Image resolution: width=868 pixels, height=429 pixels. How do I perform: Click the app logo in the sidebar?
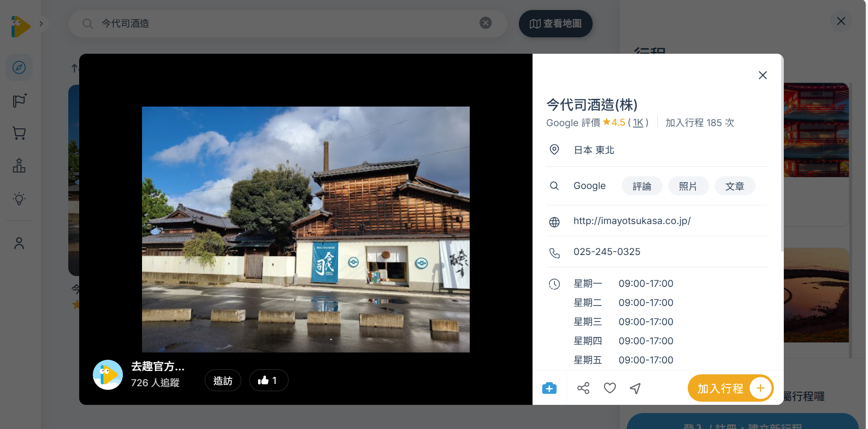coord(20,26)
